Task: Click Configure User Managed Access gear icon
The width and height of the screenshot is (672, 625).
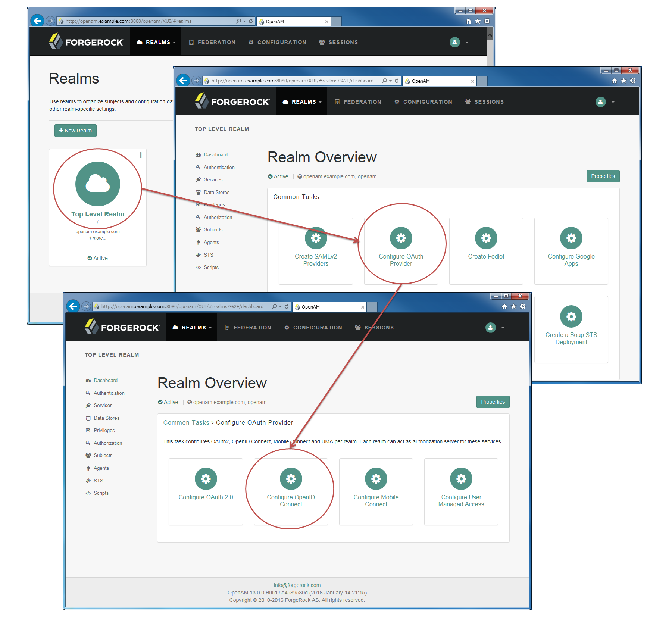Action: [x=461, y=479]
